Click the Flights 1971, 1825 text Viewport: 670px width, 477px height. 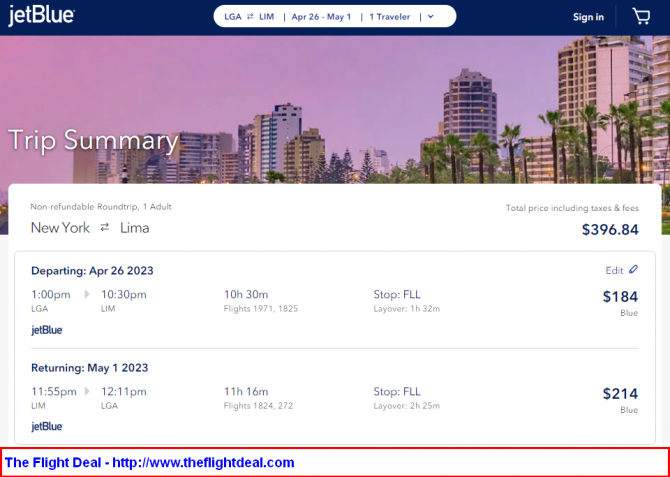pos(261,309)
